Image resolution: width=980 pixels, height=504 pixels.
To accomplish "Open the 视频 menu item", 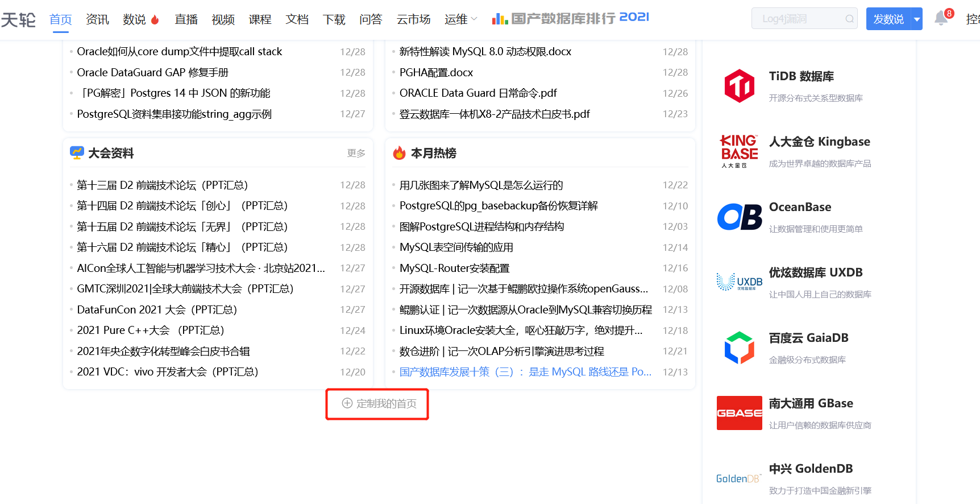I will (x=223, y=19).
